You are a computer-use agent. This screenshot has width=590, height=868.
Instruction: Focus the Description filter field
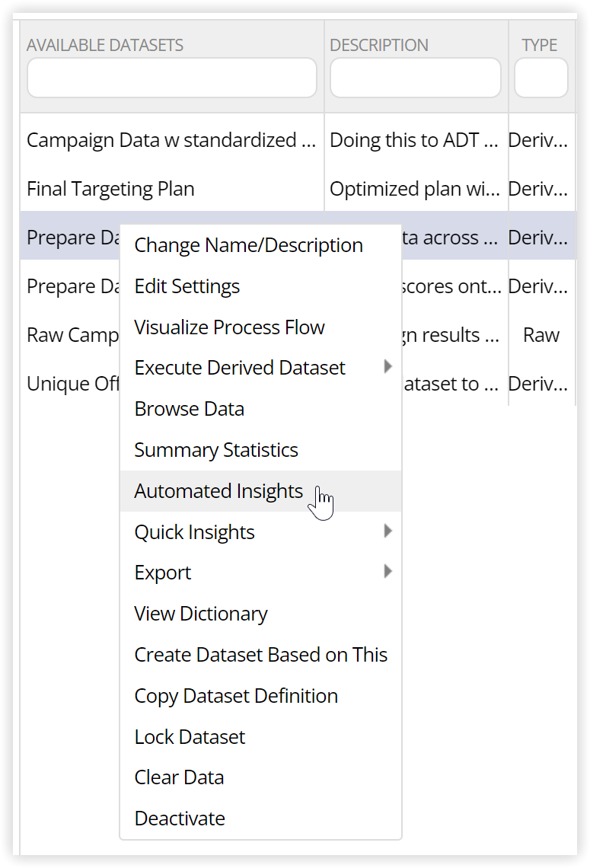(416, 78)
